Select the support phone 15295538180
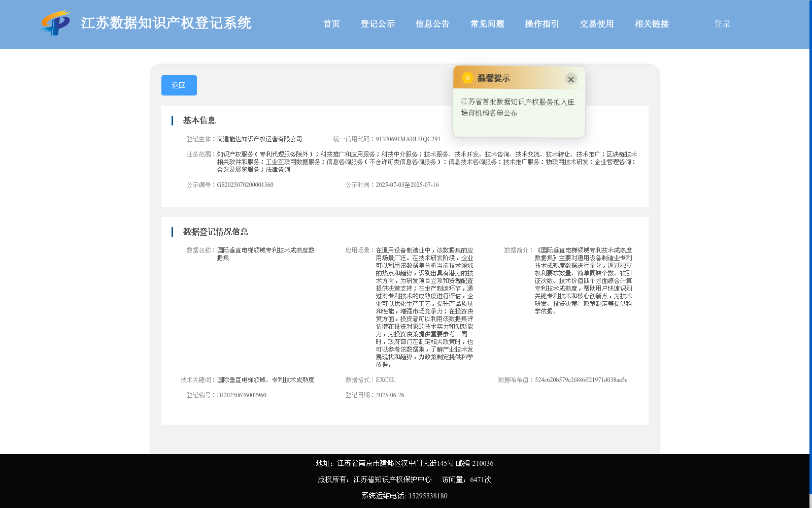Viewport: 812px width, 508px height. tap(428, 496)
